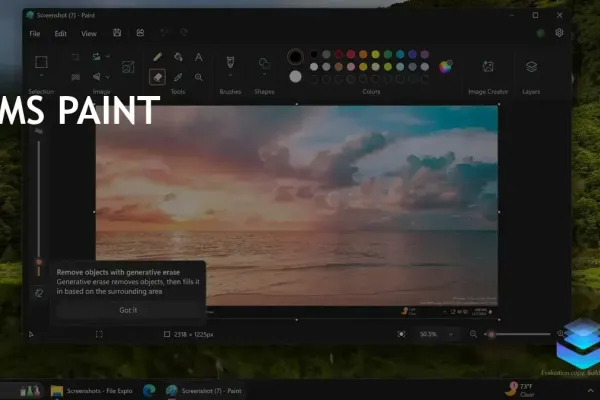Screen dimensions: 600x400
Task: Expand the Rotate options dropdown arrow
Action: click(x=108, y=57)
